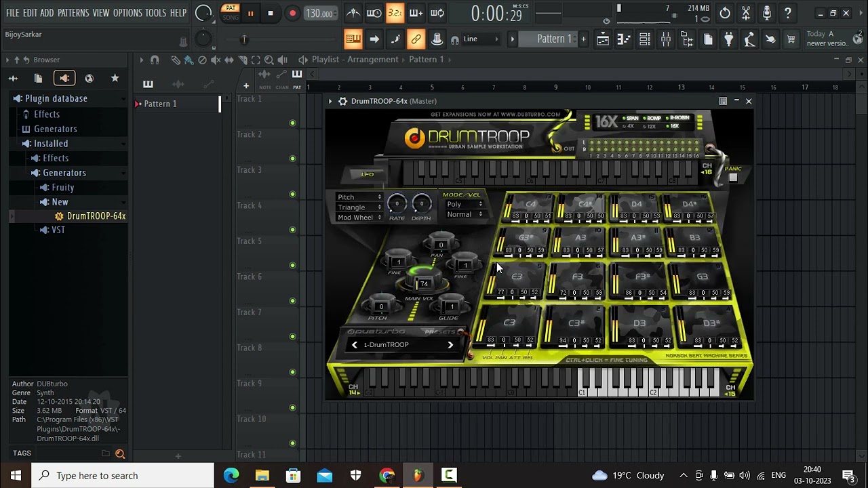Screen dimensions: 868x488
Task: Enable step editing mode icon
Action: click(395, 39)
